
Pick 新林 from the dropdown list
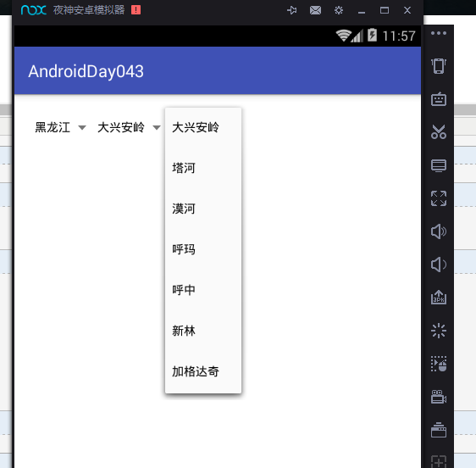click(203, 331)
